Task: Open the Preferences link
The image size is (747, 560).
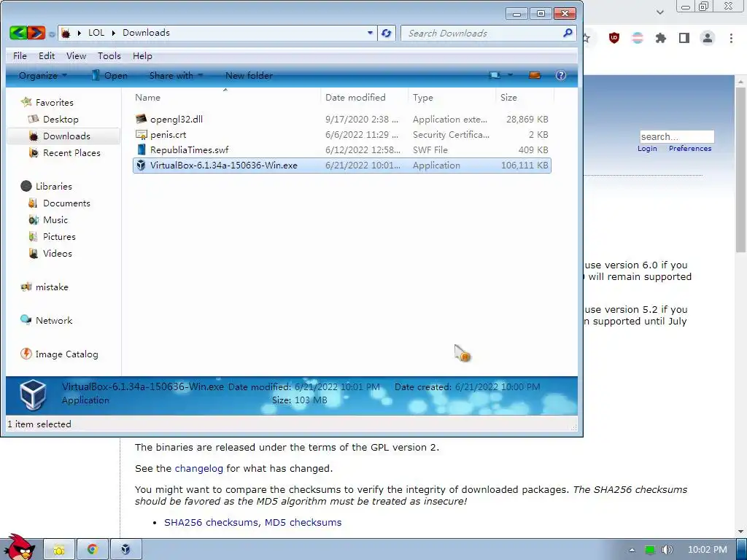Action: click(x=690, y=149)
